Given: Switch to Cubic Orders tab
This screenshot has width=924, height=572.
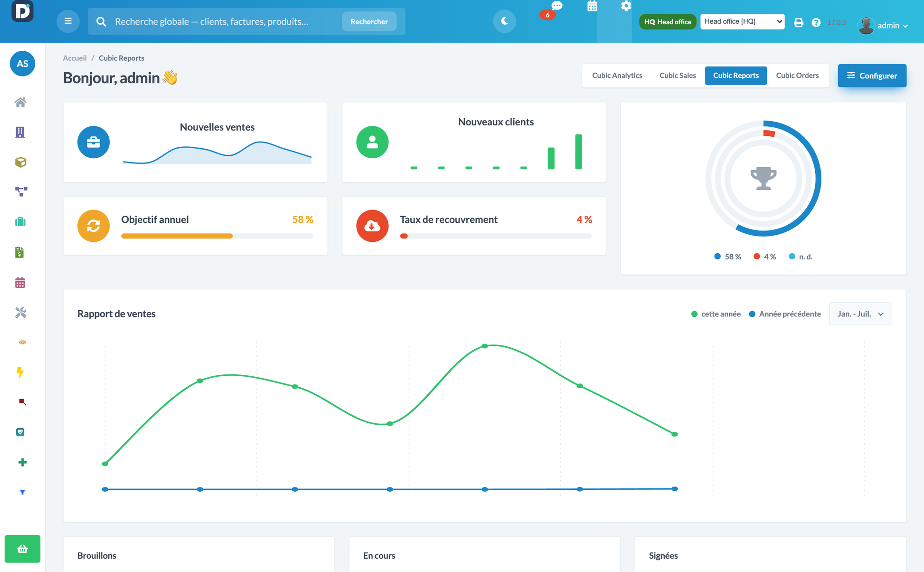Looking at the screenshot, I should coord(797,76).
